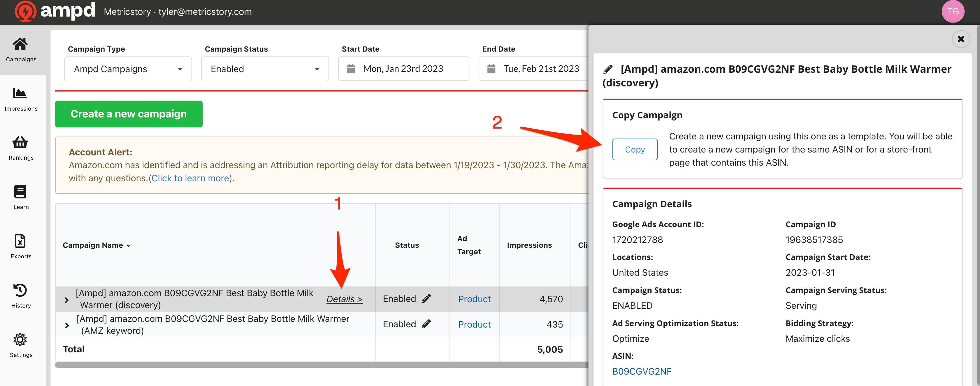Click the ampd logo
This screenshot has width=980, height=386.
pyautogui.click(x=55, y=11)
